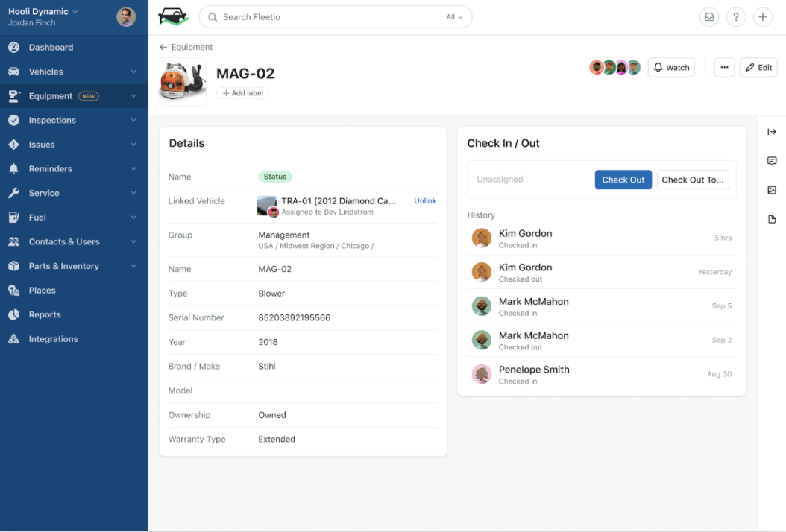Unlink vehicle TRA-01
786x532 pixels.
click(424, 200)
